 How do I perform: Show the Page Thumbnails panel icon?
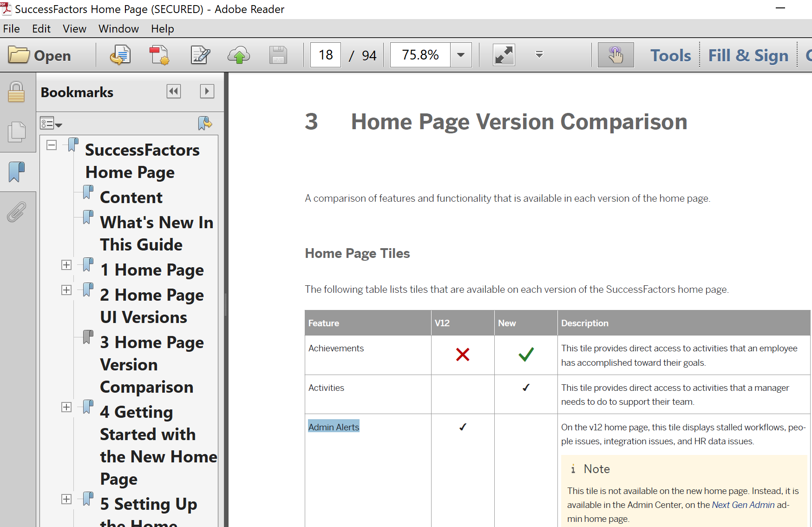point(17,132)
